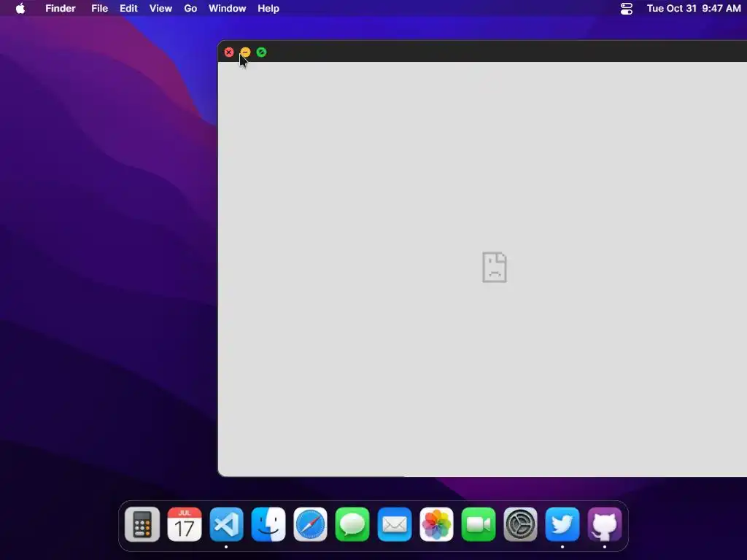Open the Help menu
Image resolution: width=747 pixels, height=560 pixels.
pos(268,9)
